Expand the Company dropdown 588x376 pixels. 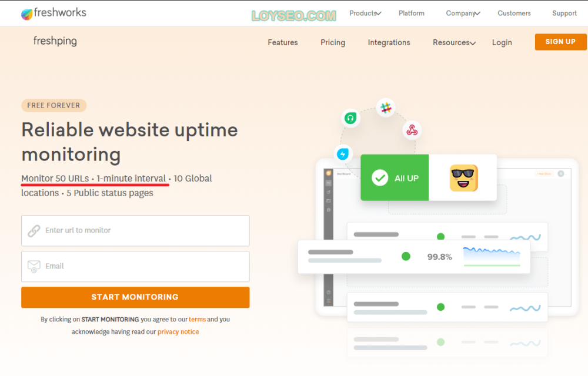pyautogui.click(x=463, y=13)
